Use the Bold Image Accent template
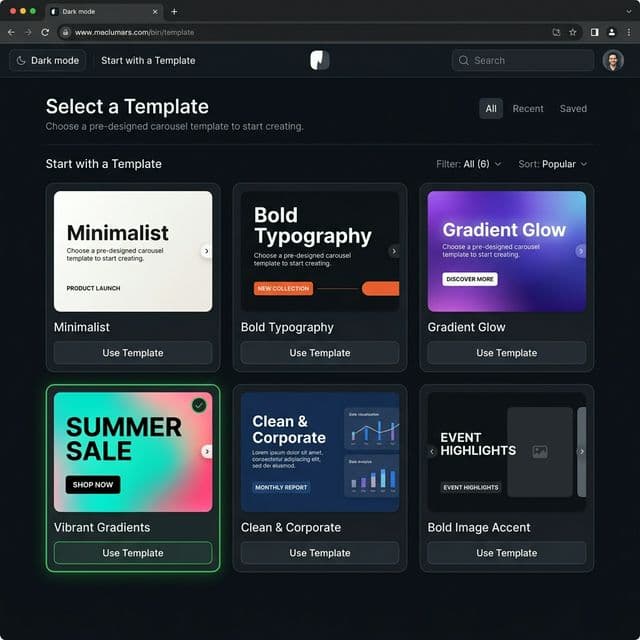 [x=507, y=553]
